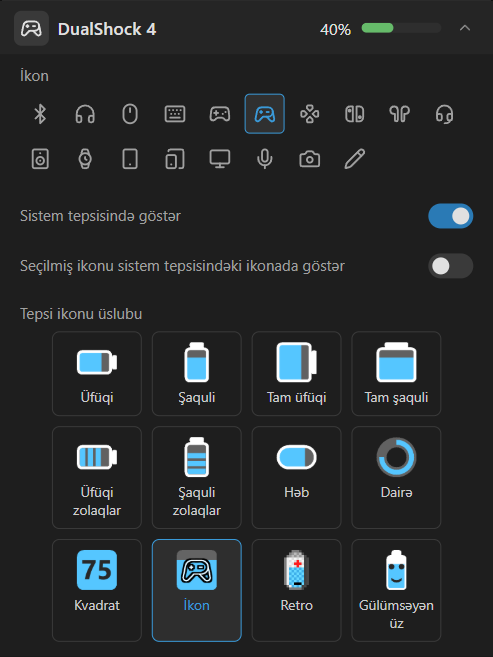The height and width of the screenshot is (657, 493).
Task: Click the green battery level bar
Action: click(401, 28)
